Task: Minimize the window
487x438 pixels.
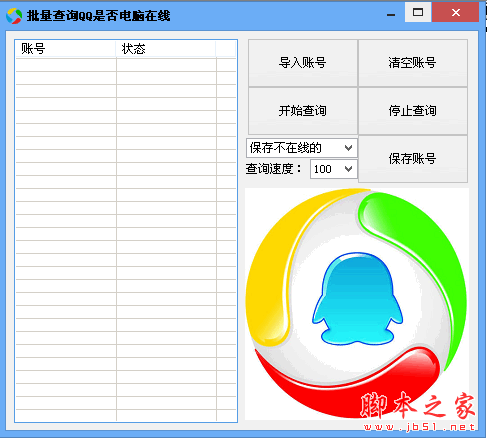Action: click(391, 15)
